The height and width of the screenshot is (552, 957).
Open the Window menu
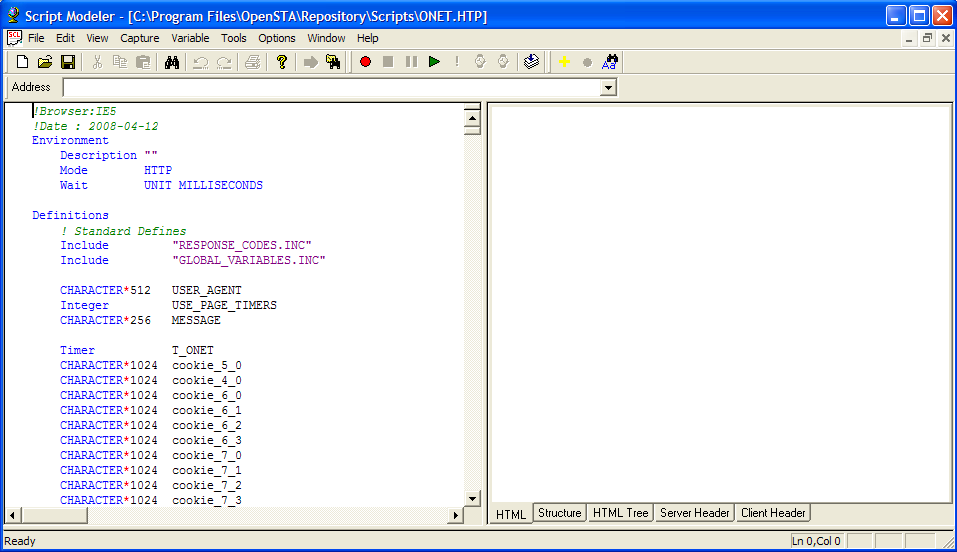(x=326, y=38)
